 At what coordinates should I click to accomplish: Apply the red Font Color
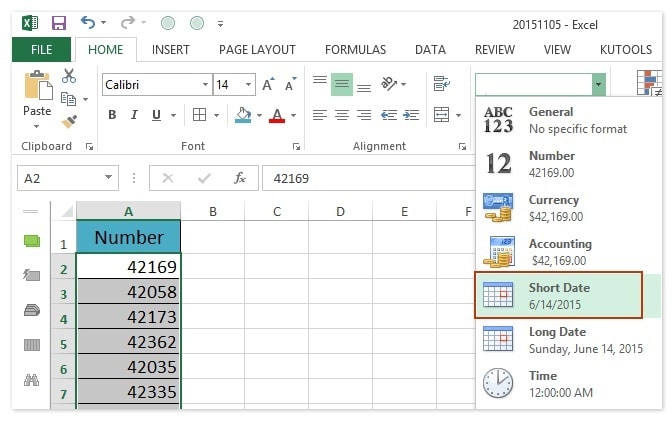coord(277,115)
